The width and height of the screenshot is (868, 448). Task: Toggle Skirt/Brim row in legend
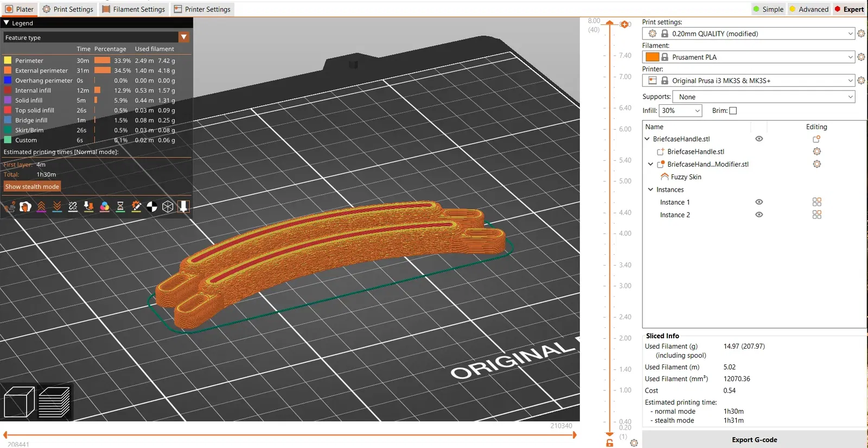tap(90, 130)
